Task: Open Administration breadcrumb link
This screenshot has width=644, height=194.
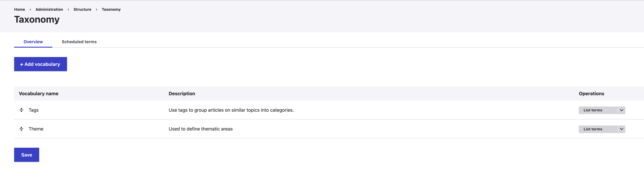Action: click(49, 9)
